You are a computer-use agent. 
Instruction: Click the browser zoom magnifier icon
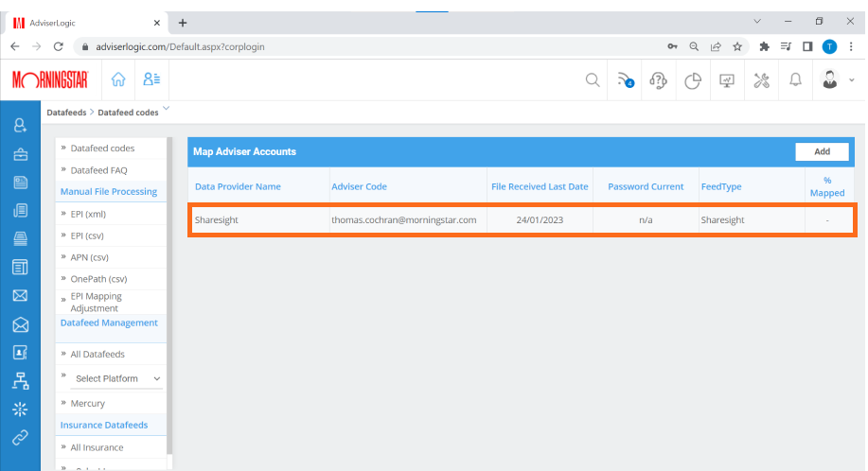[x=694, y=47]
